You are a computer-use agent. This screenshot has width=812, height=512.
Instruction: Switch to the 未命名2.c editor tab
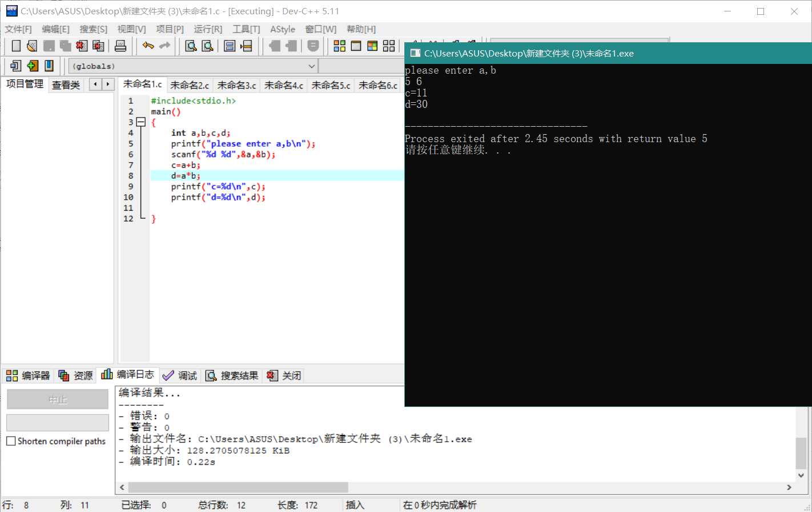click(190, 86)
